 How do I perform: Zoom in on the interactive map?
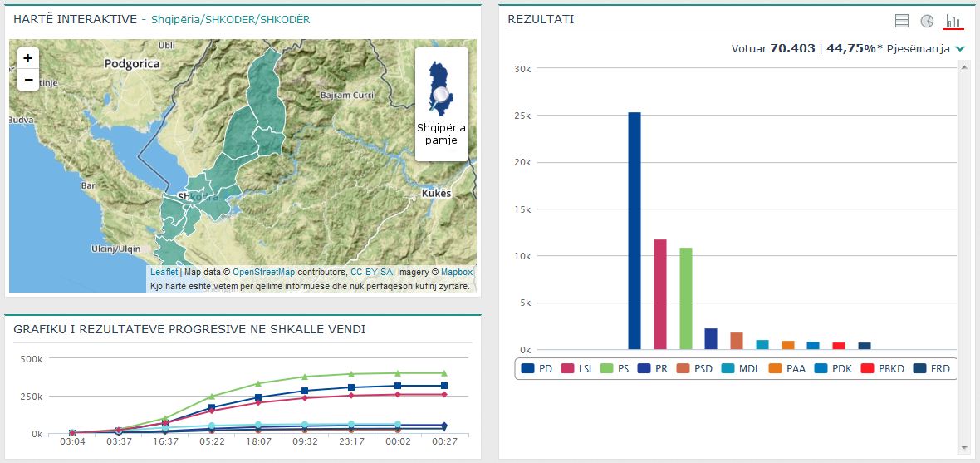28,58
